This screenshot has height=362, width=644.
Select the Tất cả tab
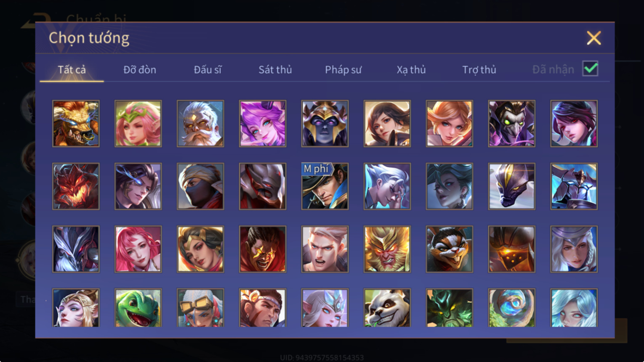coord(72,69)
